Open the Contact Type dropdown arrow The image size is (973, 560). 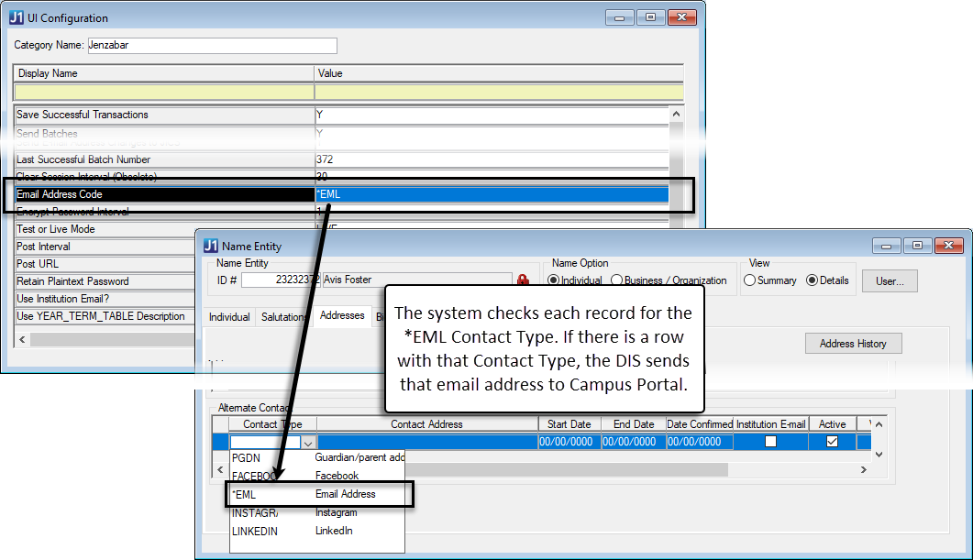pyautogui.click(x=308, y=442)
